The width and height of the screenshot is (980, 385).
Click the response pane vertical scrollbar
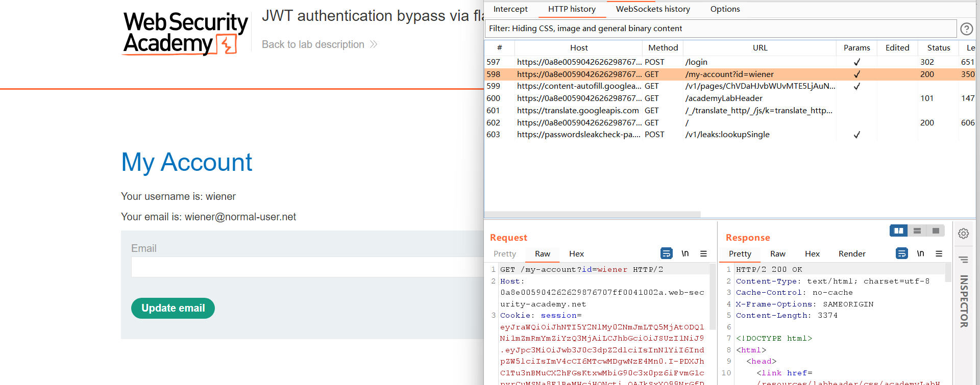(x=948, y=272)
